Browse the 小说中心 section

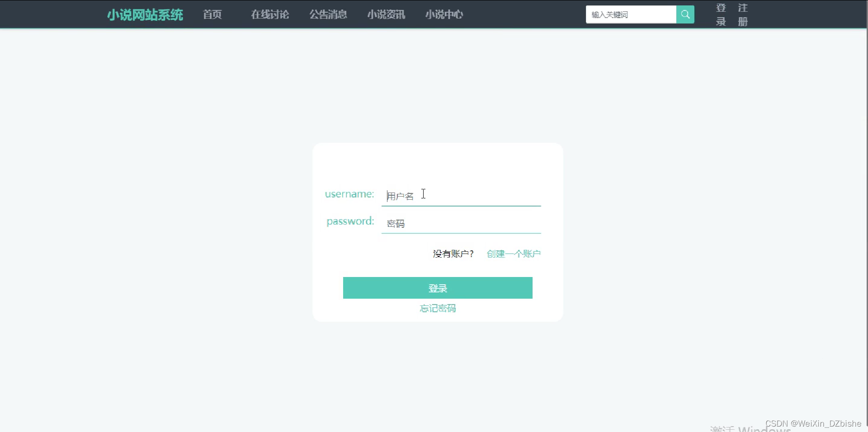pyautogui.click(x=444, y=14)
